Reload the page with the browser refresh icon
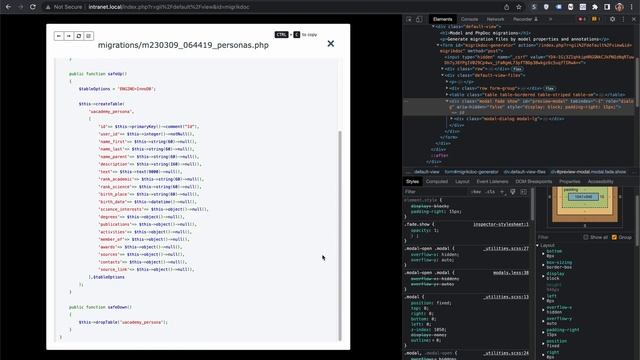This screenshot has width=640, height=360. pos(33,7)
